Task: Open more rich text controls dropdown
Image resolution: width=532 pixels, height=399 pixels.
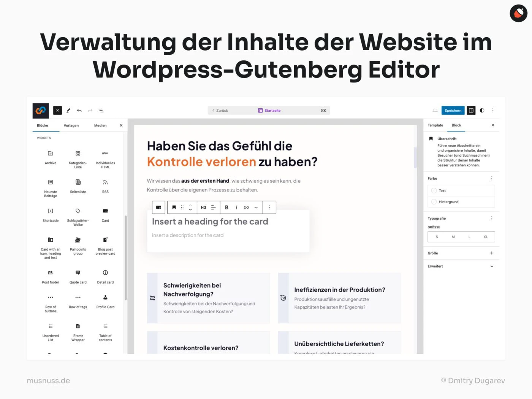Action: tap(256, 207)
